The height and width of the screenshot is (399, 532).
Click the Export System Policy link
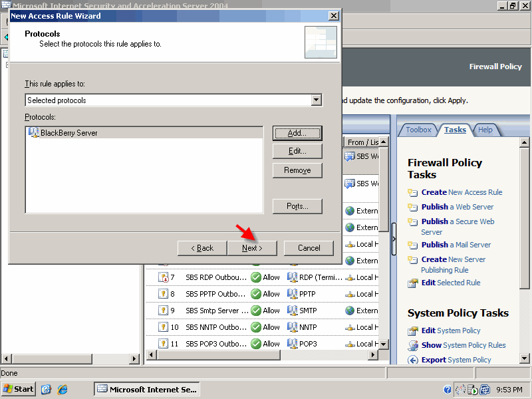(x=456, y=360)
